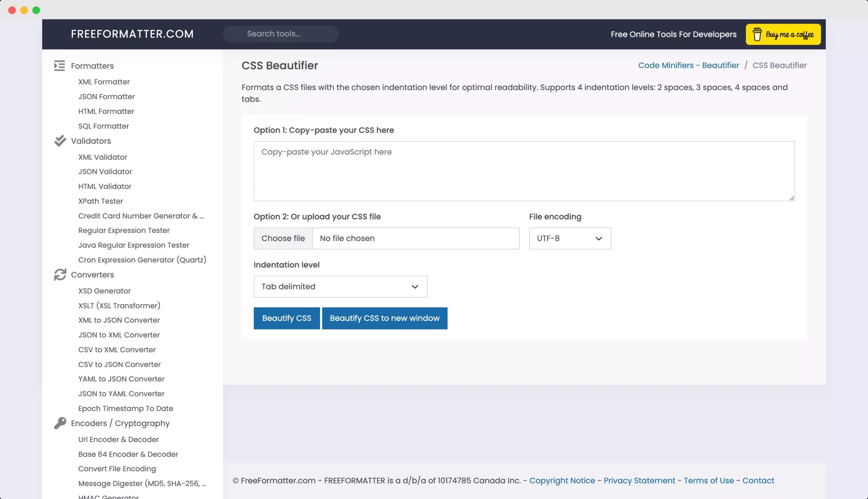Open the XML to JSON Converter link
The height and width of the screenshot is (499, 868).
pos(119,320)
